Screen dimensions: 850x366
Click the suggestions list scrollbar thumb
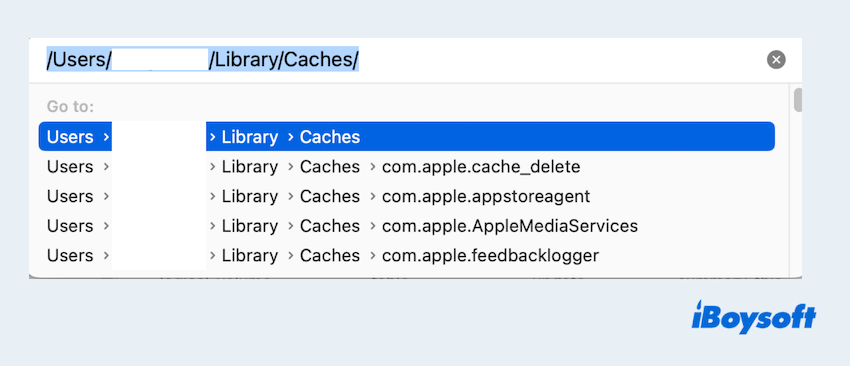797,100
